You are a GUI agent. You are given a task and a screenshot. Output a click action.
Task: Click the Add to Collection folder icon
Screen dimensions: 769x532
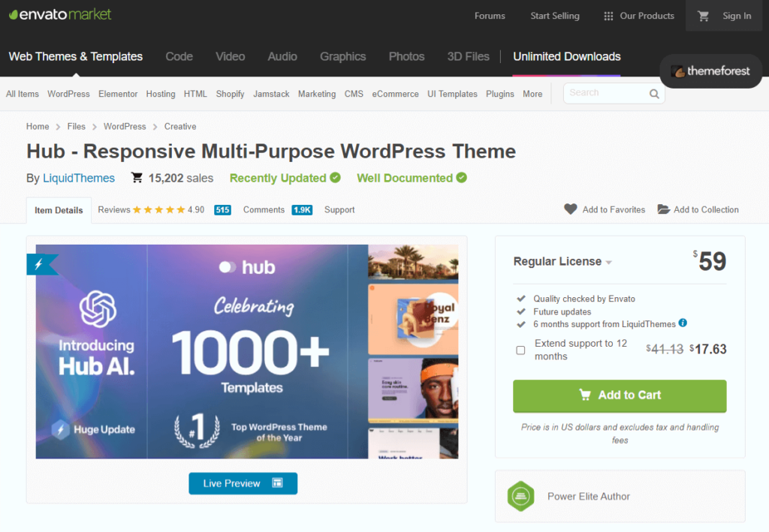(664, 209)
